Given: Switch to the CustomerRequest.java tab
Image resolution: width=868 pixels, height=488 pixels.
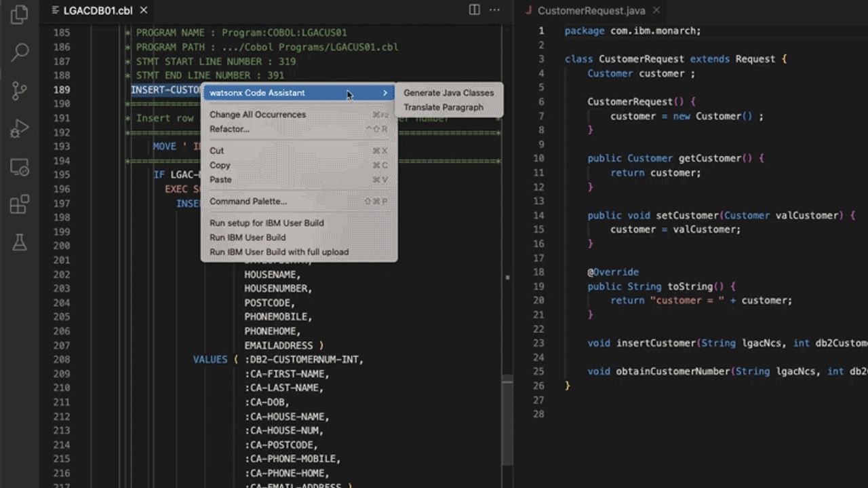Looking at the screenshot, I should 590,11.
